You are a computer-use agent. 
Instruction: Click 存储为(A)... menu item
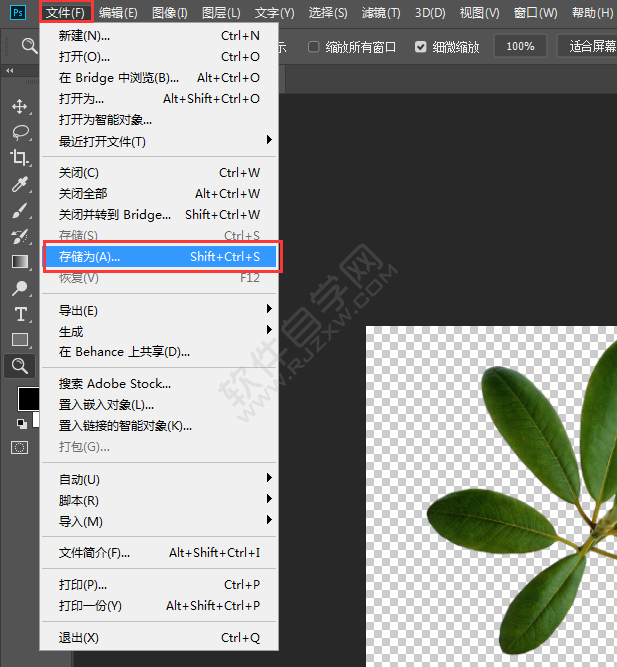tap(161, 257)
